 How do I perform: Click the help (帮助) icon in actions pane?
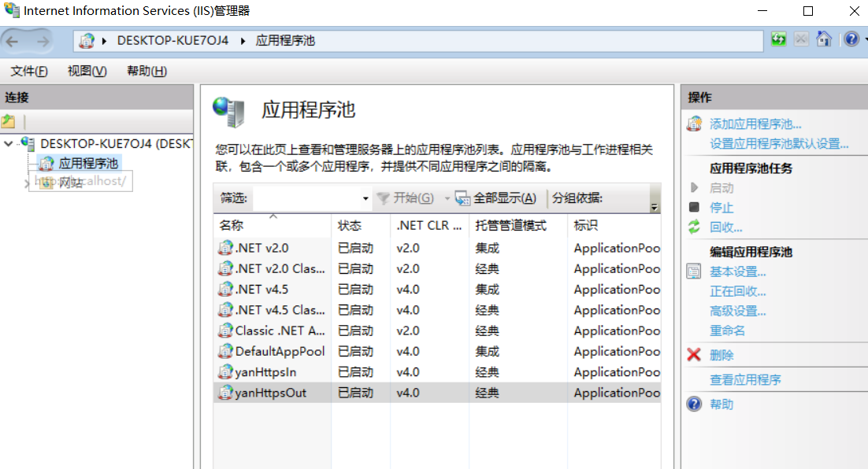[694, 404]
